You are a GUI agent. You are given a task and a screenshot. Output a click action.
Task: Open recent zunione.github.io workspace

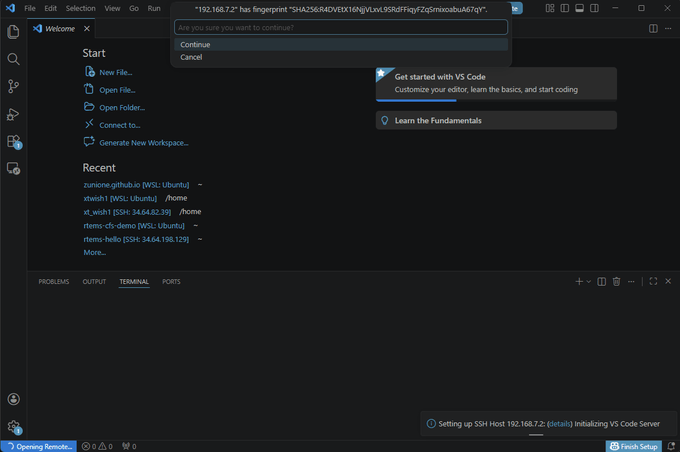click(136, 185)
